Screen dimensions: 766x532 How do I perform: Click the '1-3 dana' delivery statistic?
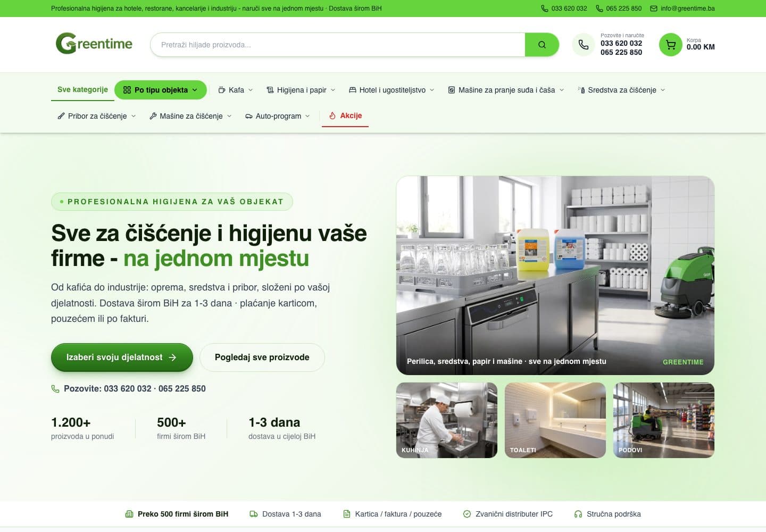coord(282,428)
